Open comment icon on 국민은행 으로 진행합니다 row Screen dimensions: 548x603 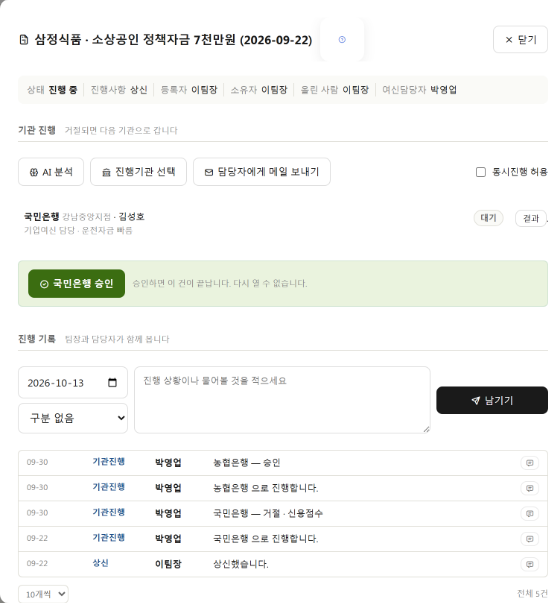(530, 539)
